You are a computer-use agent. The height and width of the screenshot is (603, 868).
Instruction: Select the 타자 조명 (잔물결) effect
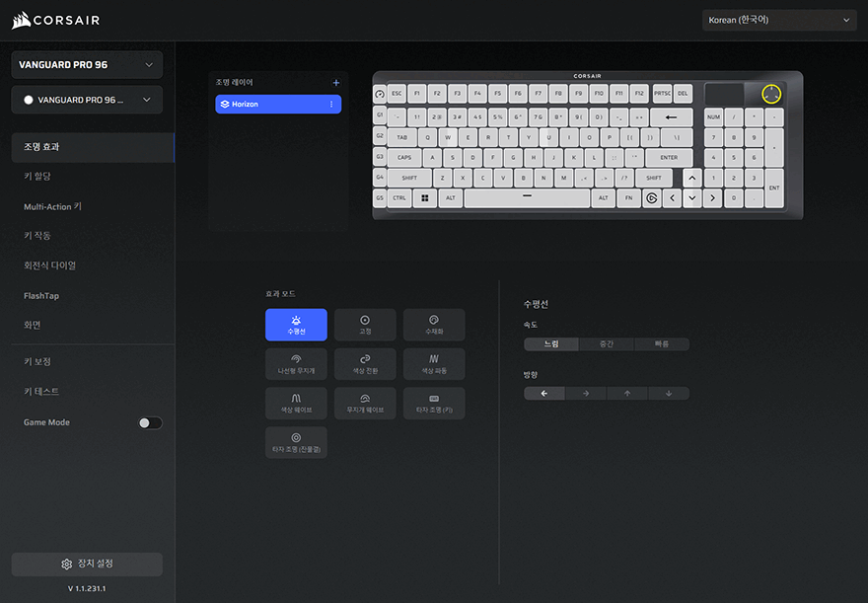pyautogui.click(x=296, y=442)
